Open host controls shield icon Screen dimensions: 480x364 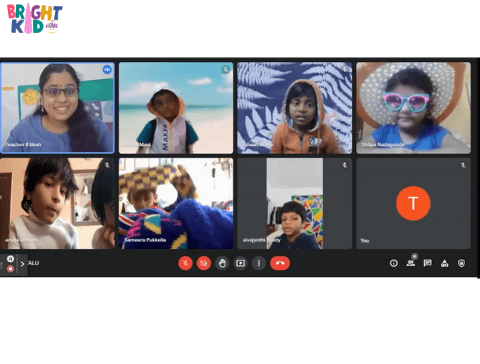[461, 263]
